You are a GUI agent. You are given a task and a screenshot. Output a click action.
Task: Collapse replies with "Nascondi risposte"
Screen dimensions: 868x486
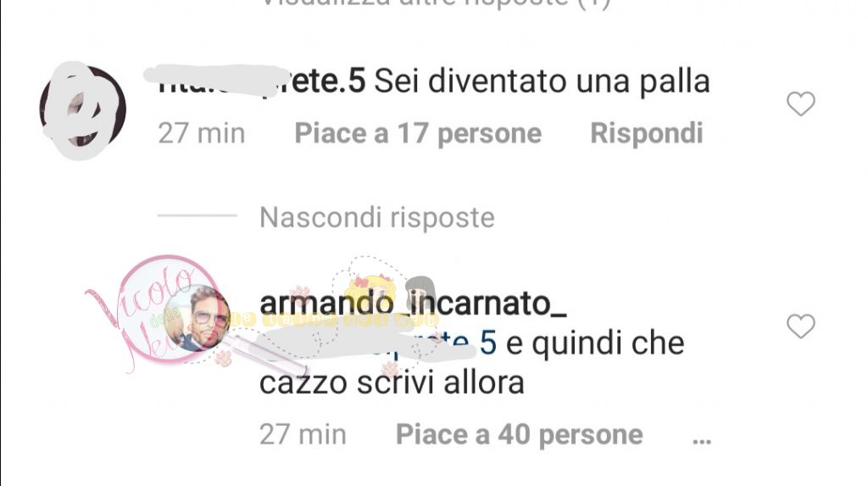click(377, 217)
